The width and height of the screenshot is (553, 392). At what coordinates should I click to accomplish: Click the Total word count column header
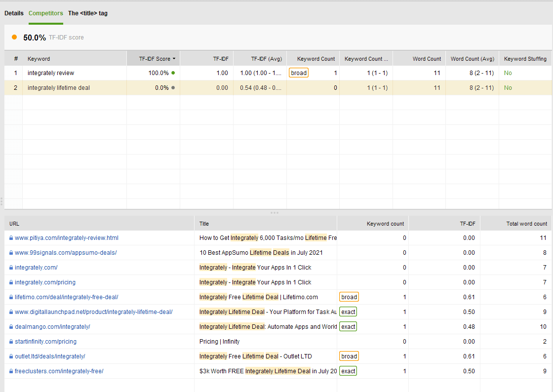point(516,224)
